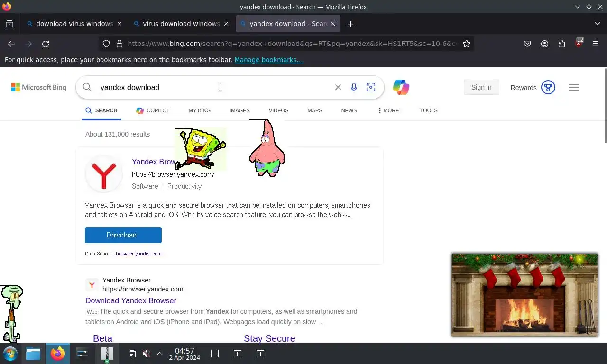The image size is (607, 364).
Task: Close the 'download virus windows' tab
Action: 120,24
